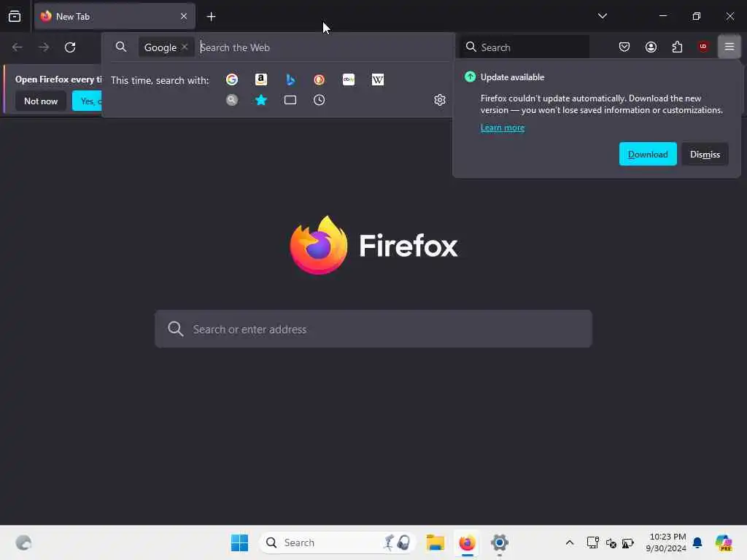Download the new Firefox version
The height and width of the screenshot is (560, 747).
(648, 155)
